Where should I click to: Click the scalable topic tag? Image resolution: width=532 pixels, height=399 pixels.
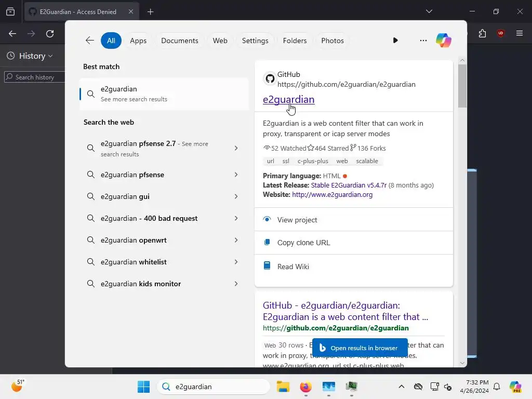pyautogui.click(x=367, y=161)
